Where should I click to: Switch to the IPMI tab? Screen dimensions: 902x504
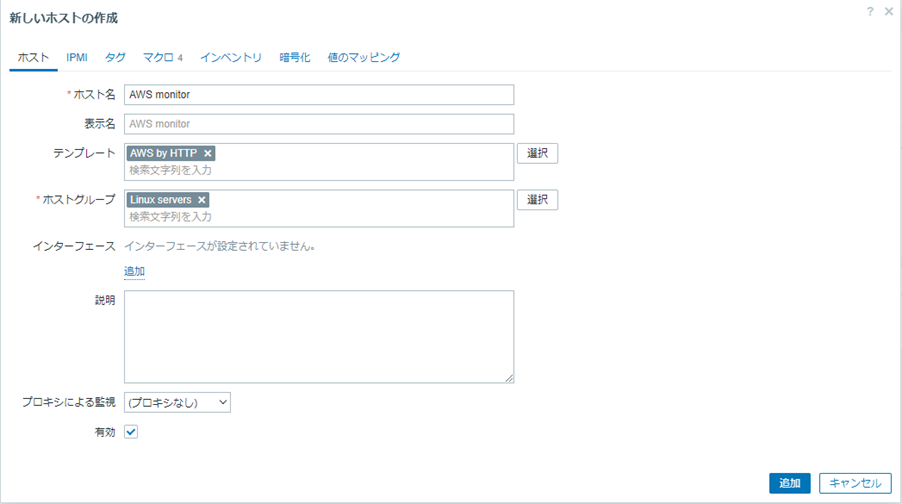[77, 58]
